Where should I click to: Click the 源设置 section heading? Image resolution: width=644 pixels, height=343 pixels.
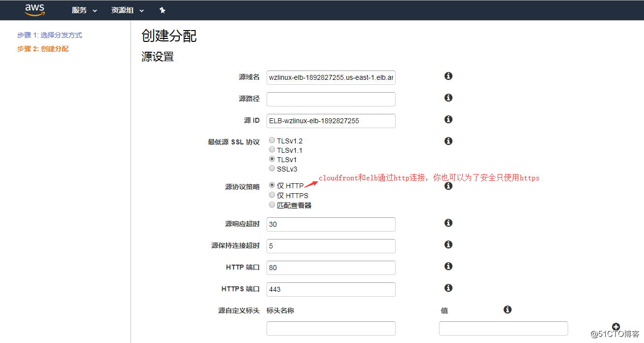158,57
